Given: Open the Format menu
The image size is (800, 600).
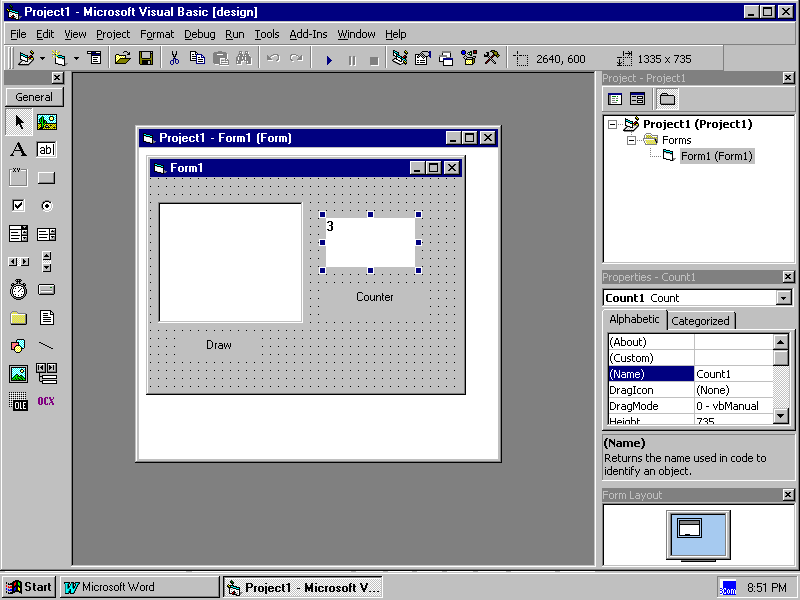Looking at the screenshot, I should click(157, 34).
